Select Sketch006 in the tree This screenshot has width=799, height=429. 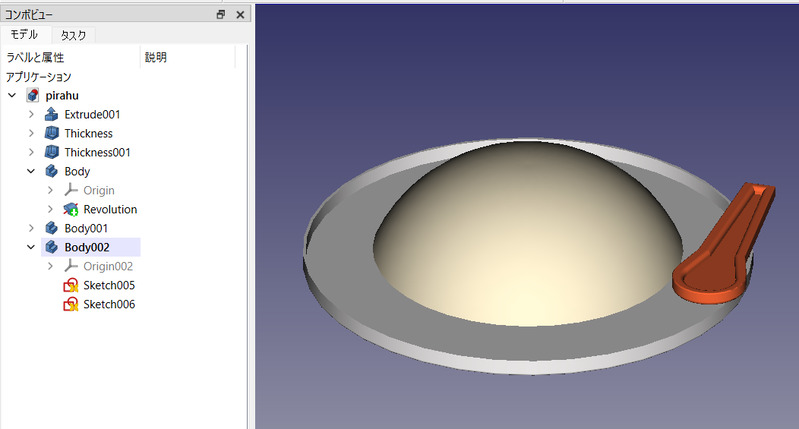pyautogui.click(x=109, y=304)
